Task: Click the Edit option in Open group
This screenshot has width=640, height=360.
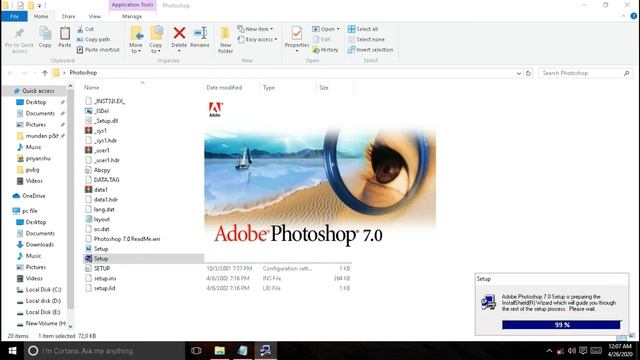Action: [321, 40]
